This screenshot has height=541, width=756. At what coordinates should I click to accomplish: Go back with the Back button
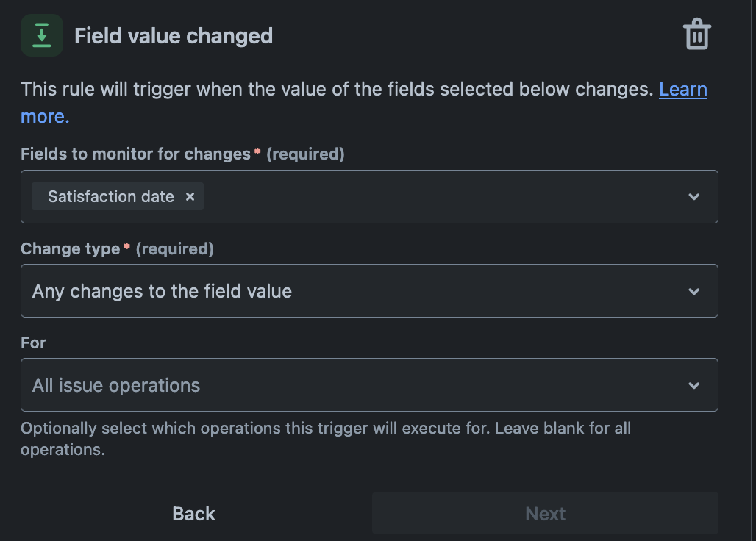click(193, 513)
